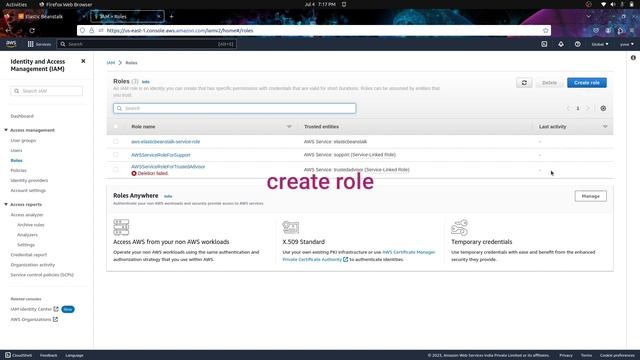Select the IAM Roles browser tab
640x360 pixels.
pos(127,17)
